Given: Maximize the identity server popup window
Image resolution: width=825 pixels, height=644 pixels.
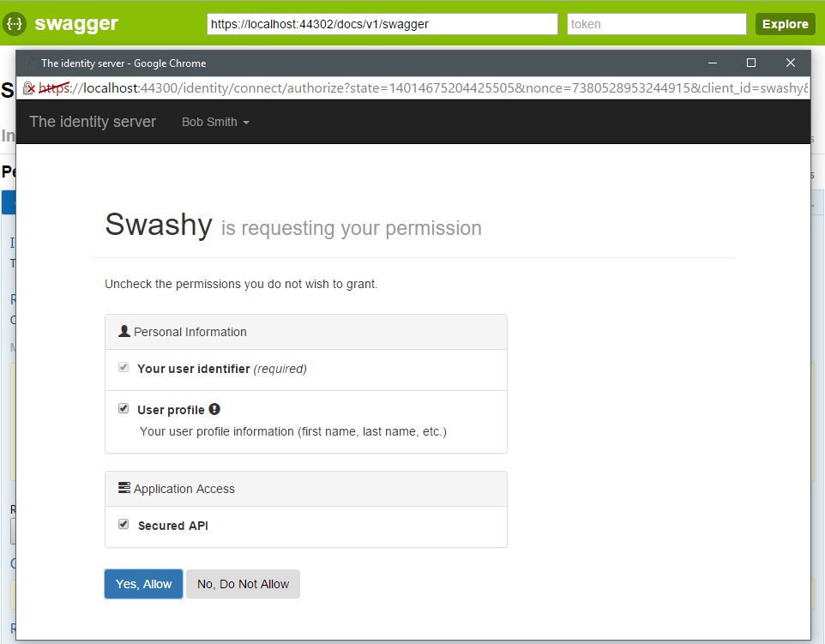Looking at the screenshot, I should 751,63.
